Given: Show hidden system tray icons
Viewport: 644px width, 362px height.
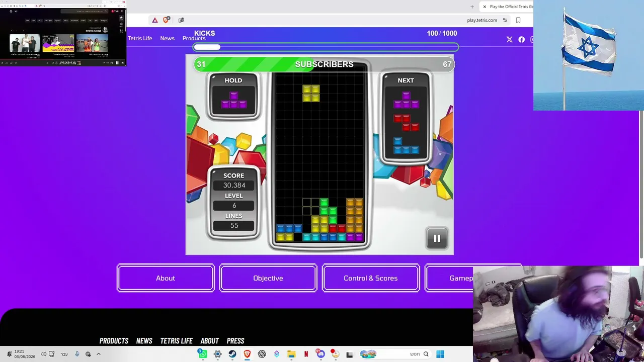Looking at the screenshot, I should pyautogui.click(x=99, y=354).
